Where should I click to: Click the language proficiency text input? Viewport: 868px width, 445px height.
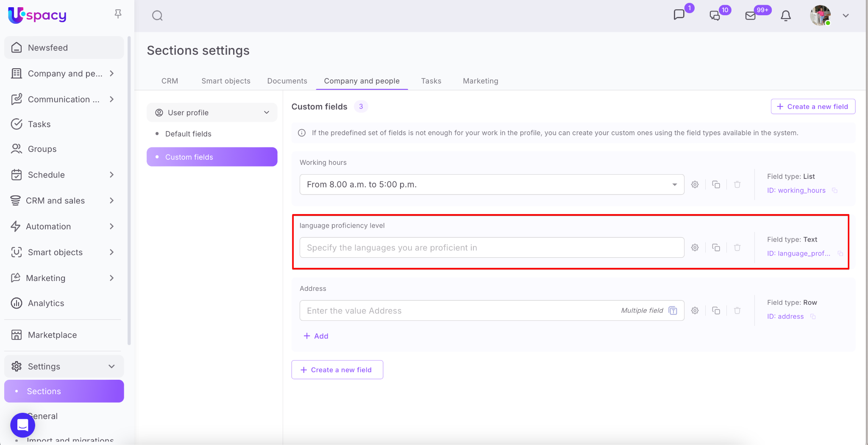pos(492,248)
